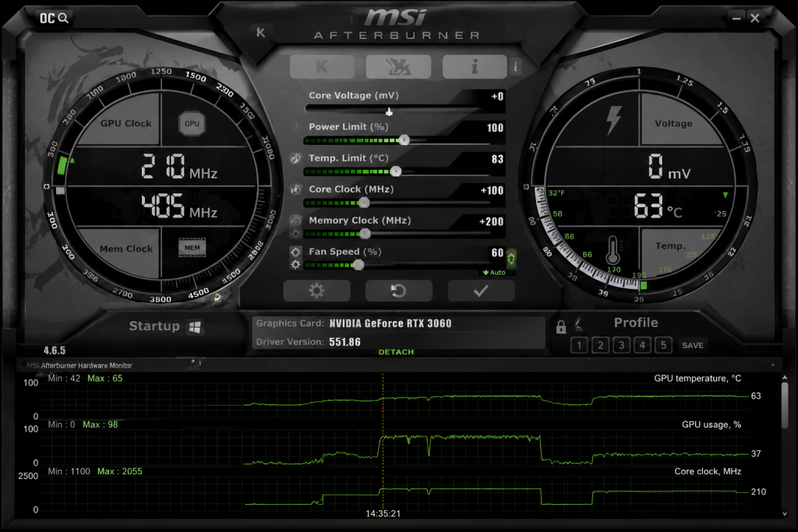
Task: Select profile slot 1
Action: [579, 345]
